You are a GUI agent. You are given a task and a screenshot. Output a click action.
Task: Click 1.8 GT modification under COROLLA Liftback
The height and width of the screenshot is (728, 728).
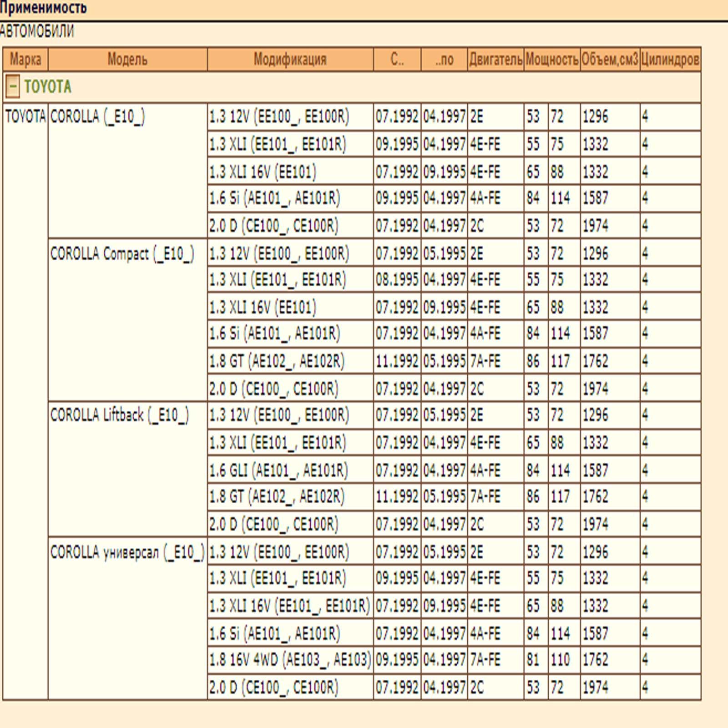(x=290, y=496)
